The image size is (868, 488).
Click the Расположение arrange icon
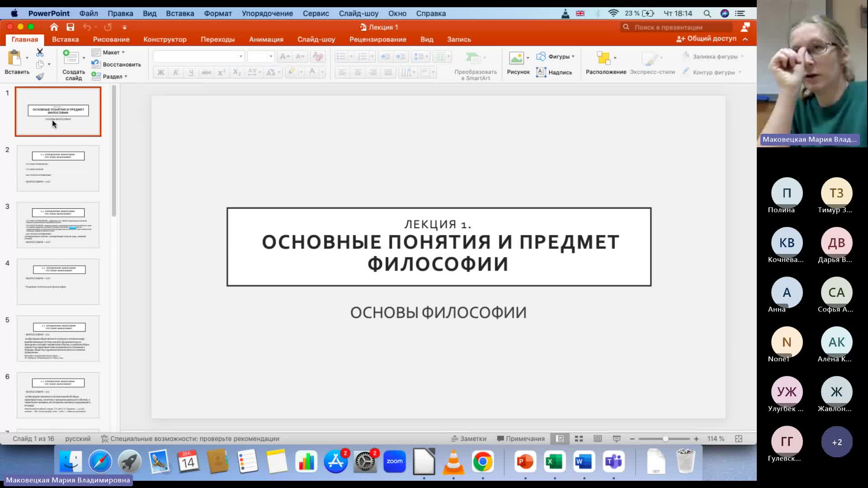click(x=603, y=58)
